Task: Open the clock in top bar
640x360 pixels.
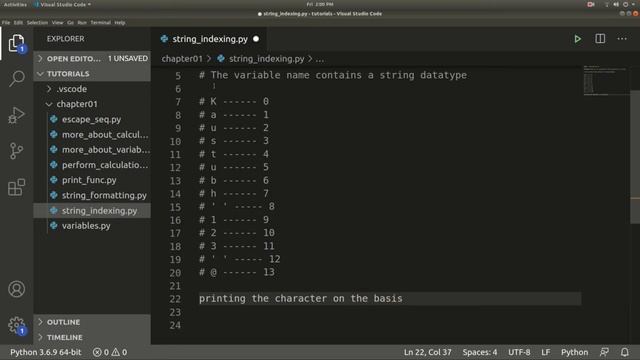Action: [x=320, y=4]
